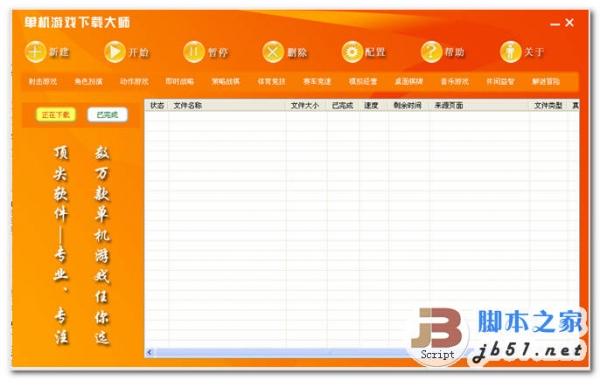Sort by the 文件大小 column header

306,105
